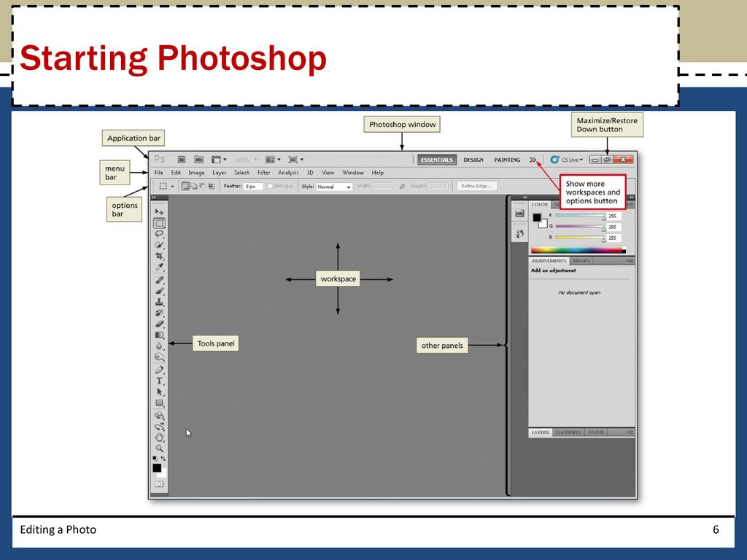This screenshot has height=560, width=747.
Task: Switch to the Masks tab
Action: coord(581,261)
